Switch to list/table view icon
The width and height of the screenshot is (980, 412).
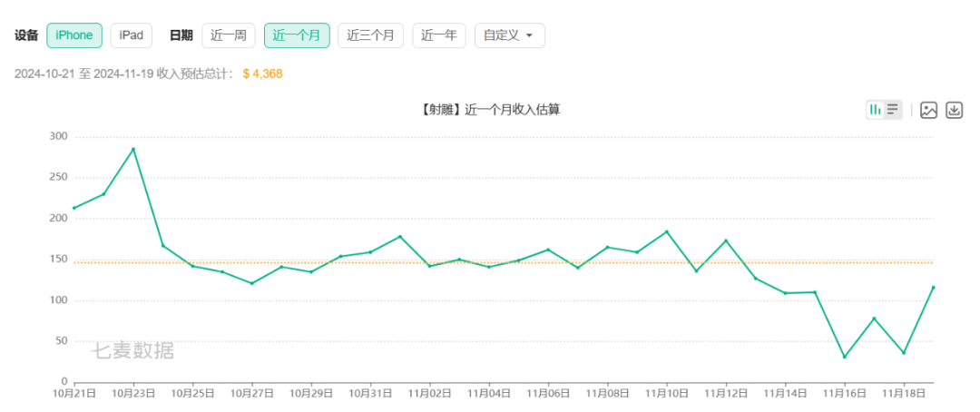(893, 110)
